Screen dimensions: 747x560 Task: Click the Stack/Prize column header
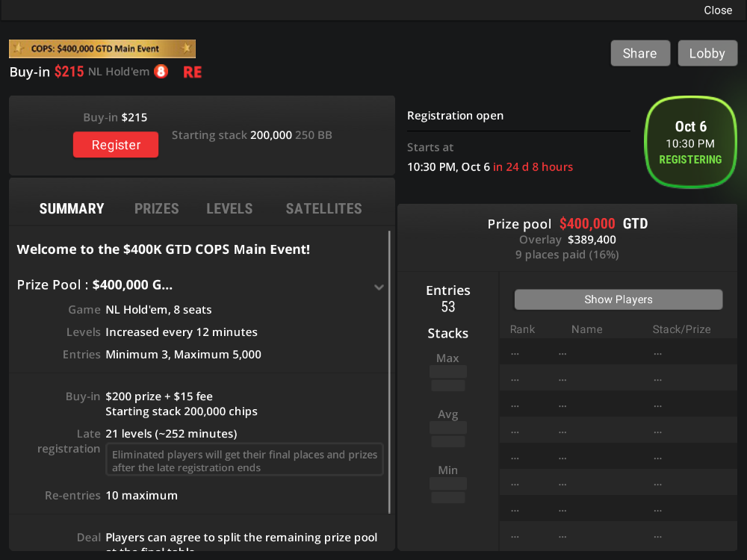[x=681, y=329]
